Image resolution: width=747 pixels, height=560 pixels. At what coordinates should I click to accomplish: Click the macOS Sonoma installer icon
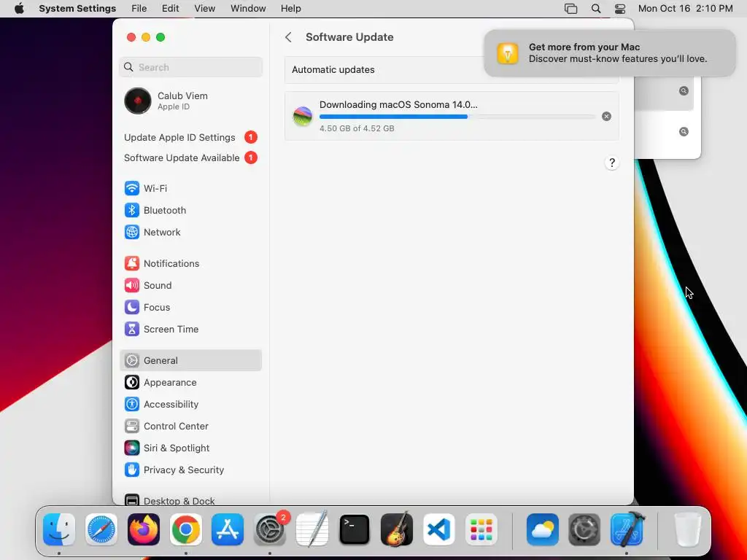[x=303, y=116]
